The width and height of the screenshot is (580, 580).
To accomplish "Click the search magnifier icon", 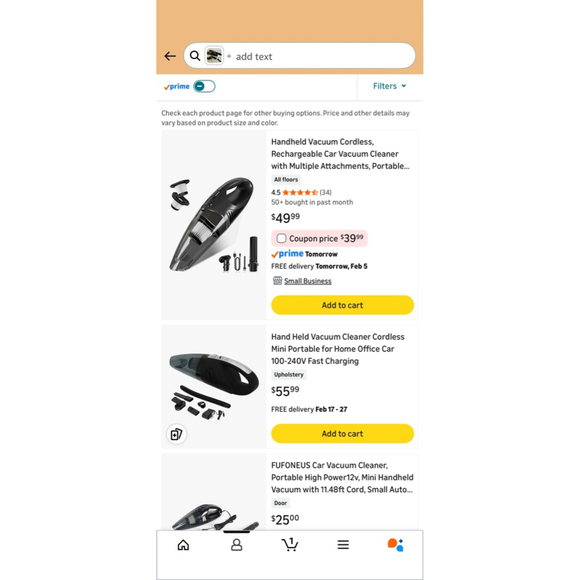I will click(x=195, y=56).
